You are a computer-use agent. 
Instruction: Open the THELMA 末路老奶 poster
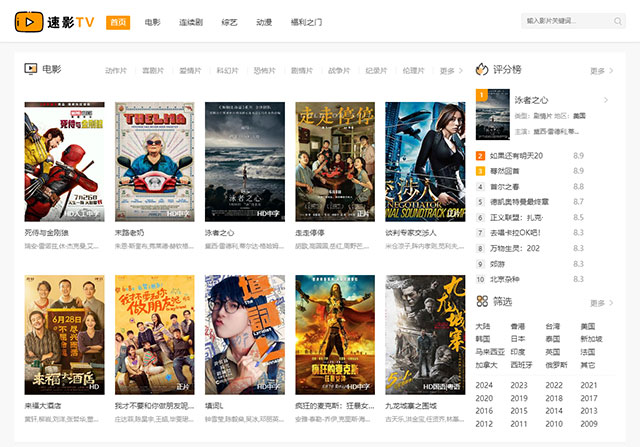(x=155, y=162)
